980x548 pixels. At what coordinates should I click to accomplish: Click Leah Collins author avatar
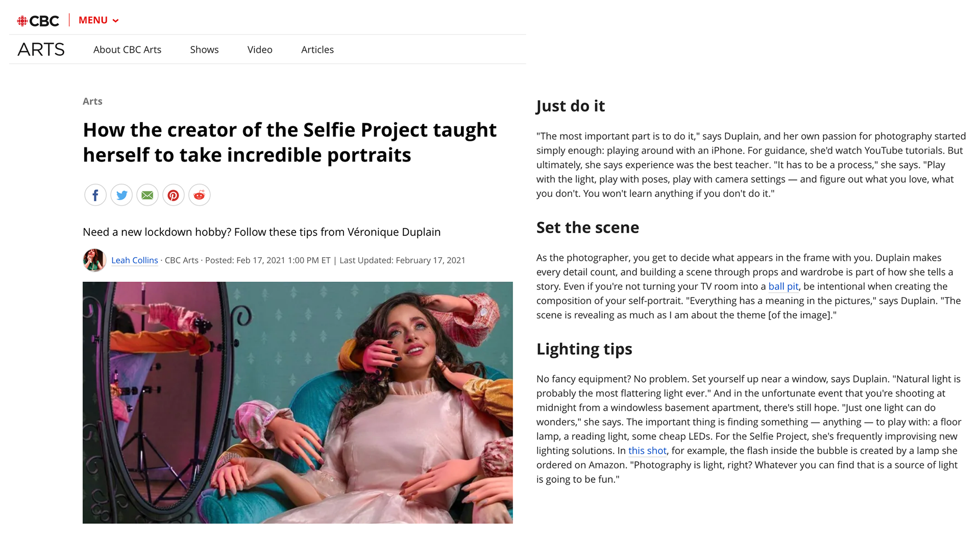click(x=94, y=260)
